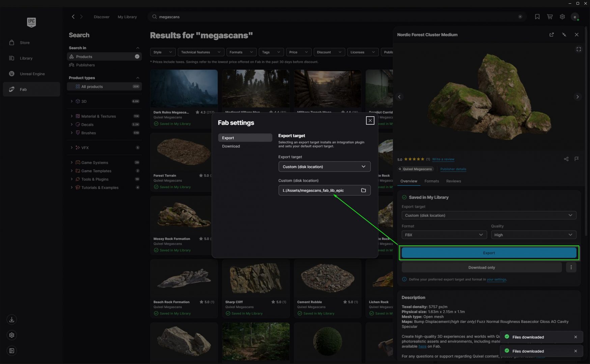Open the High Quality dropdown
The width and height of the screenshot is (590, 364).
click(533, 235)
